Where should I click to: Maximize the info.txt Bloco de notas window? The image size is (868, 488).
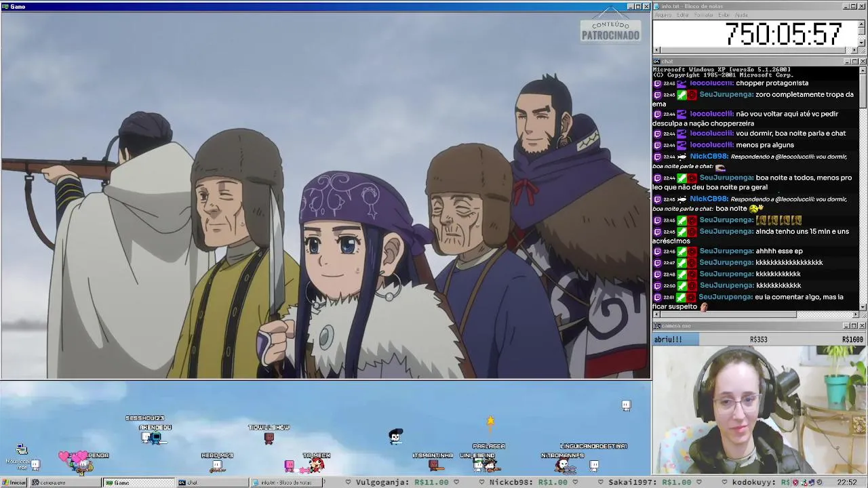854,6
